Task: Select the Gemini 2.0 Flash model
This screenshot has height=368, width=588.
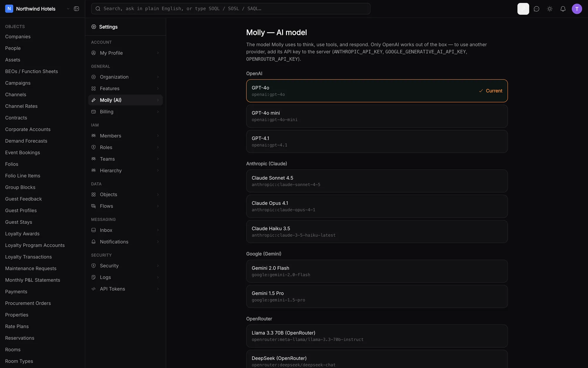Action: (x=377, y=271)
